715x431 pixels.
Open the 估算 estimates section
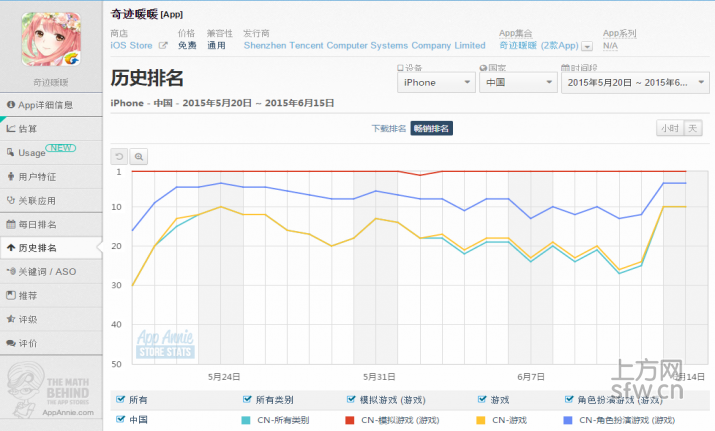click(x=28, y=128)
